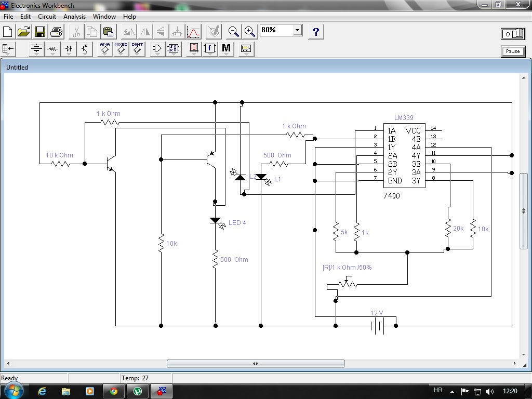Open the Help menu
The width and height of the screenshot is (532, 399).
[x=129, y=16]
